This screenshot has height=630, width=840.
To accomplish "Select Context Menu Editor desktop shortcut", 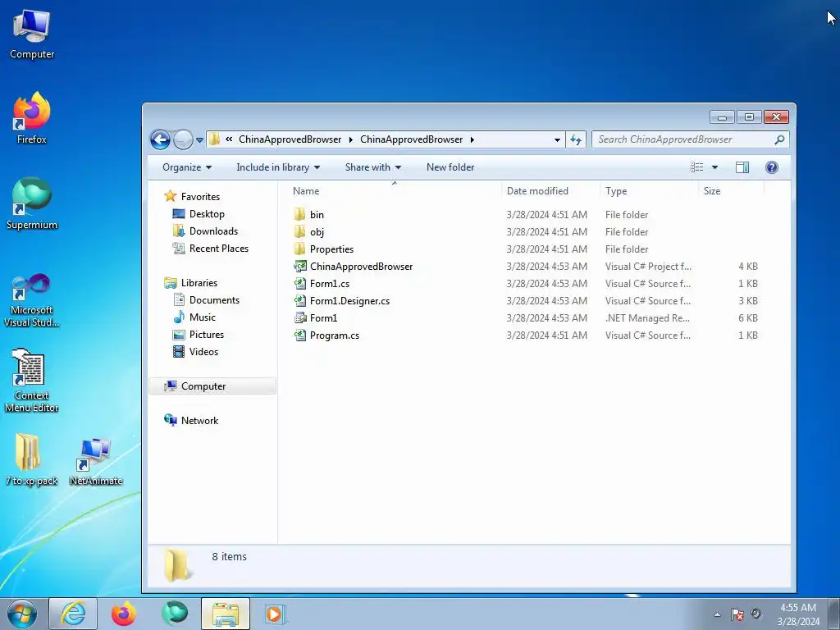I will tap(32, 381).
